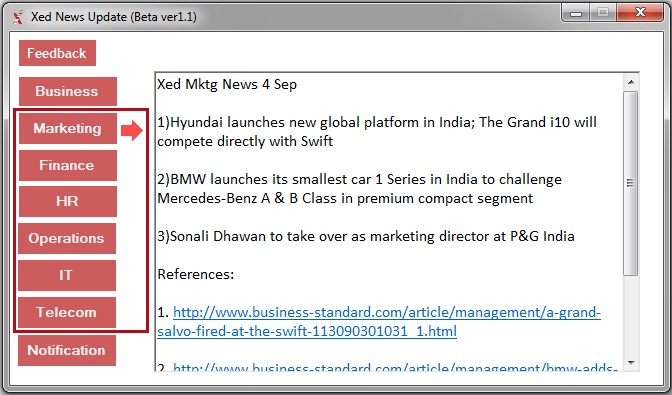Open the Feedback form
The height and width of the screenshot is (395, 672).
pyautogui.click(x=57, y=53)
